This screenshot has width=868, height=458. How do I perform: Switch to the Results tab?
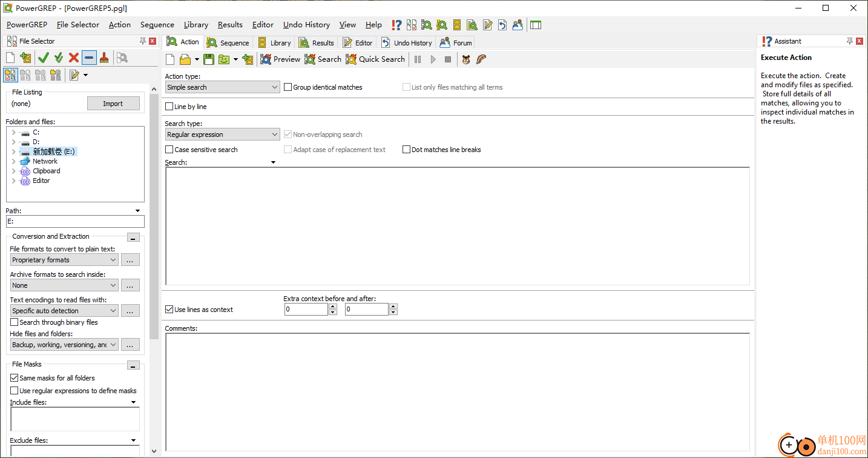pos(317,42)
